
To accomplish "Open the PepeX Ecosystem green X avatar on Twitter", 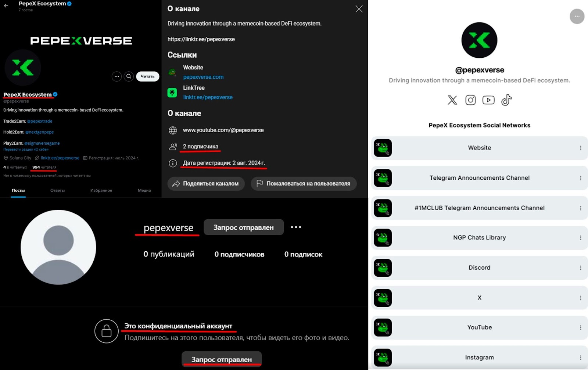I will [23, 68].
